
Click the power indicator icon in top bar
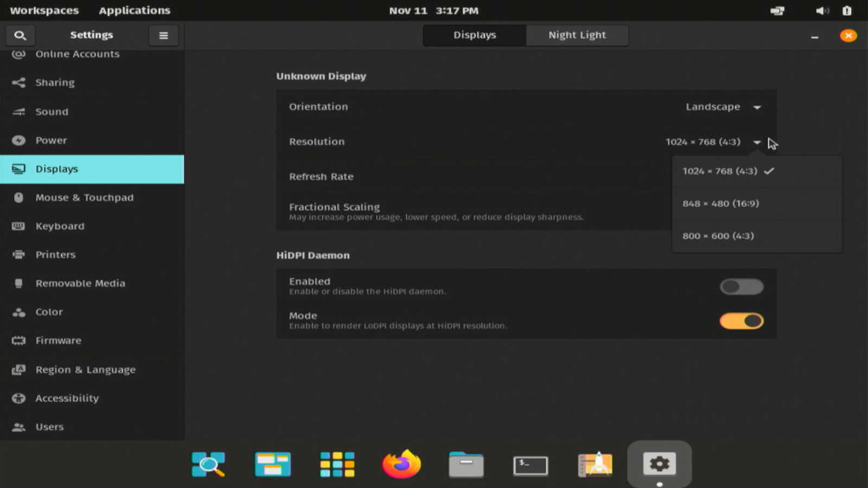pos(847,11)
